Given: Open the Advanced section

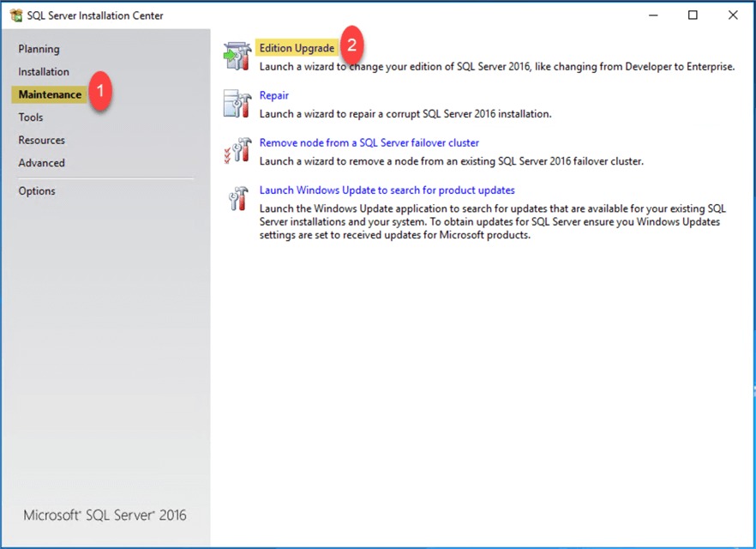Looking at the screenshot, I should tap(41, 163).
